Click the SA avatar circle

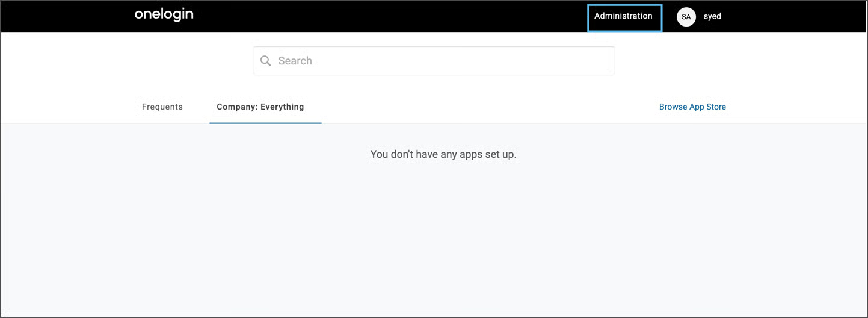(x=686, y=17)
